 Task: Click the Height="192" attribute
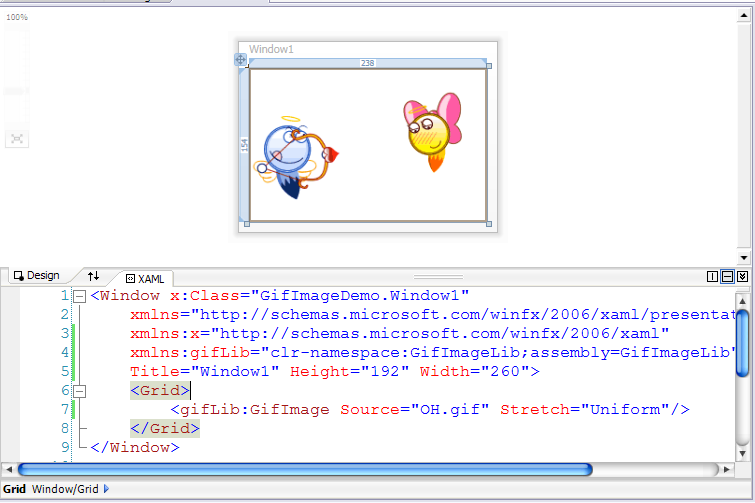pos(349,371)
